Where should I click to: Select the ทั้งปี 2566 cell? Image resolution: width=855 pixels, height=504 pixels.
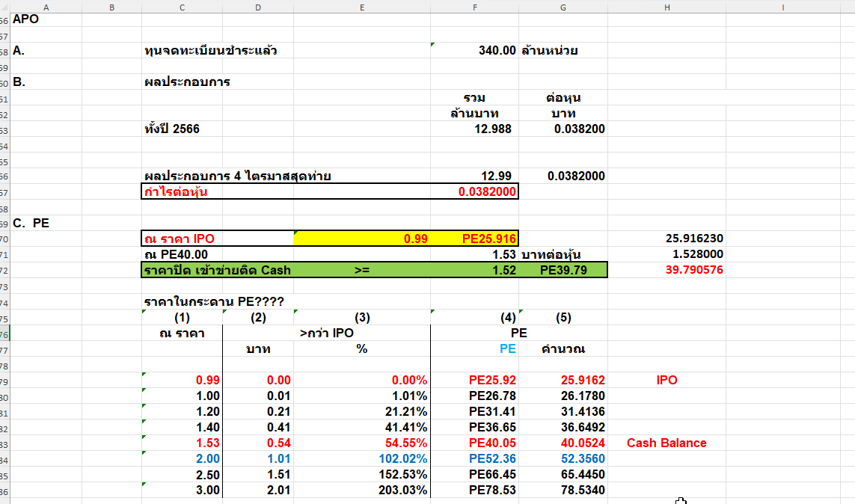pos(182,129)
